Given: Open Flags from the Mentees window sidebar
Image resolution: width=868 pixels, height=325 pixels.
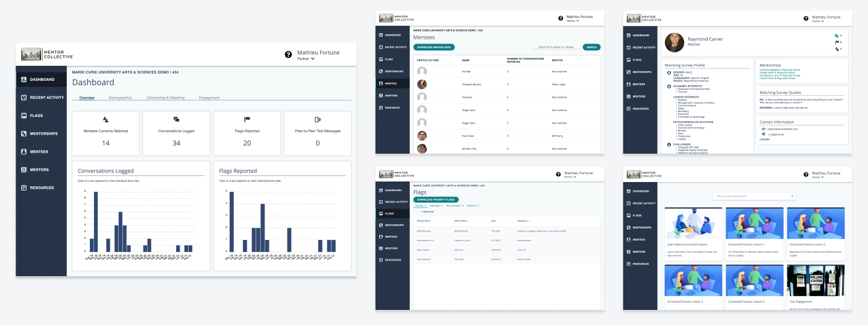Looking at the screenshot, I should coord(392,59).
